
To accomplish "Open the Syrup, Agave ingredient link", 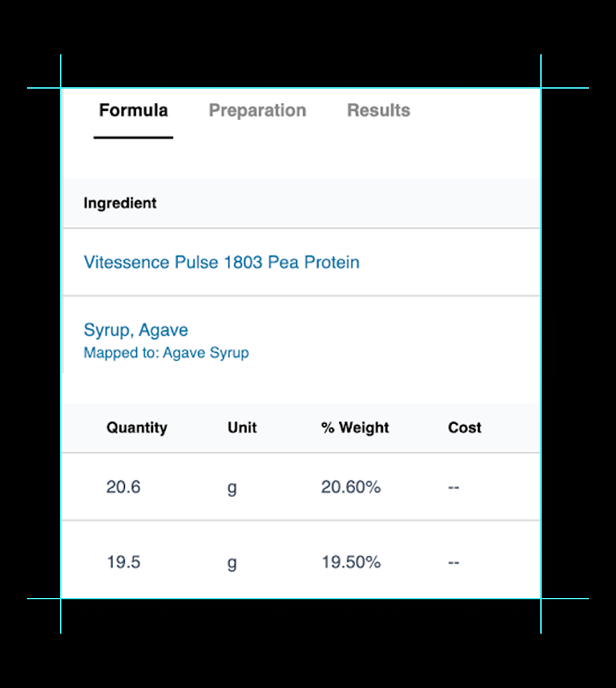I will click(136, 330).
